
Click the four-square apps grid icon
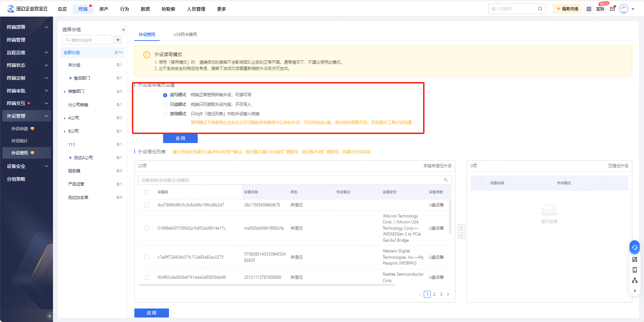pos(589,9)
